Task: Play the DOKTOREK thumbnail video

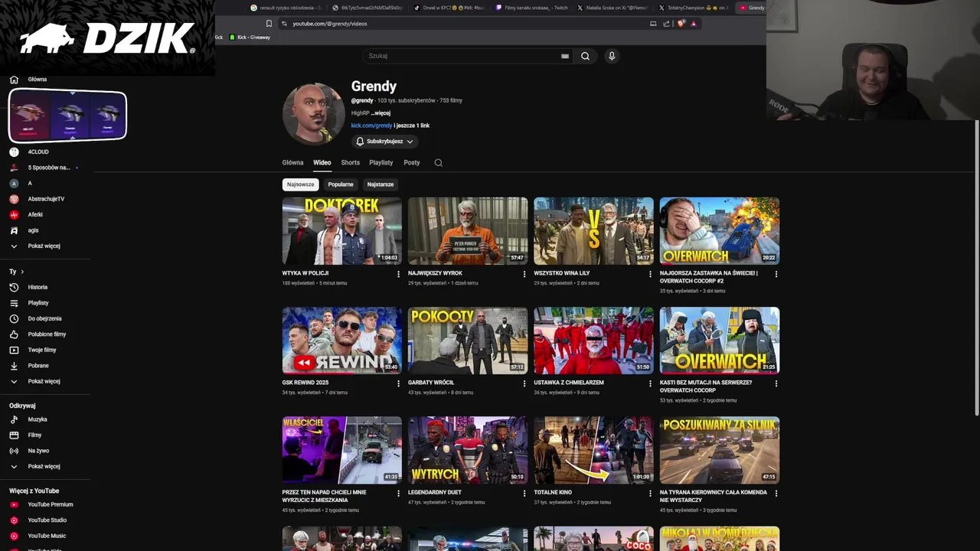Action: 341,231
